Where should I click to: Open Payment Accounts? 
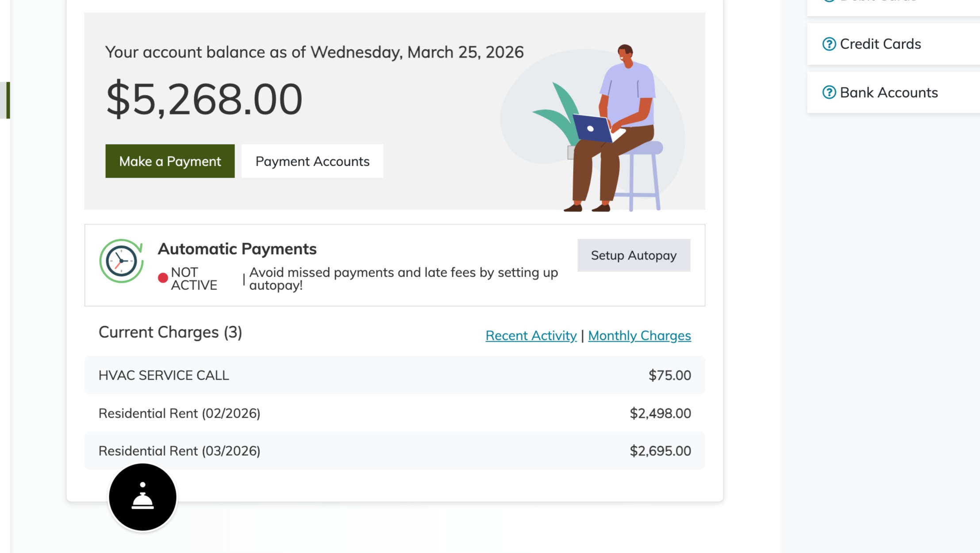coord(312,161)
